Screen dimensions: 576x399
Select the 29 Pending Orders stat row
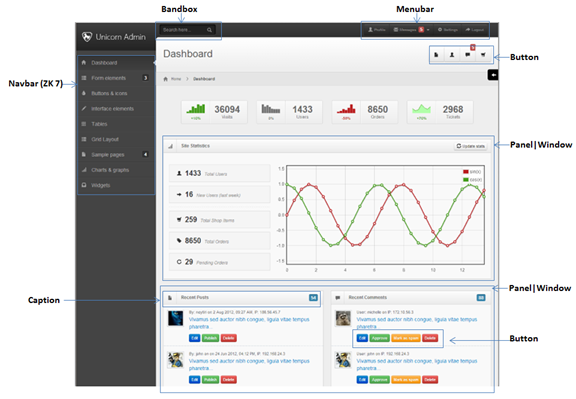coord(220,262)
